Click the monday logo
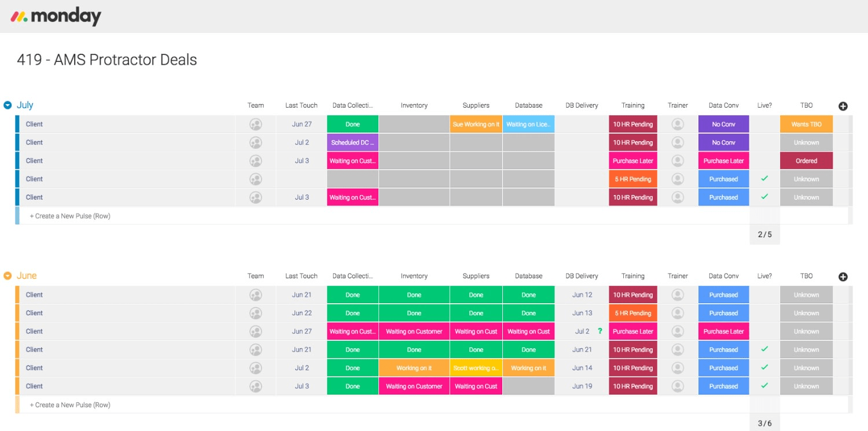 (56, 16)
